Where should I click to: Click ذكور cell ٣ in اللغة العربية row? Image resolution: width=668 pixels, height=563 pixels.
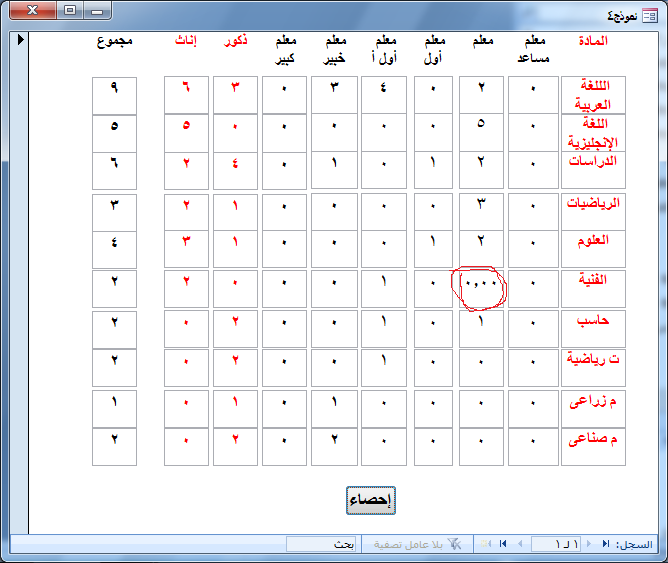[x=235, y=95]
